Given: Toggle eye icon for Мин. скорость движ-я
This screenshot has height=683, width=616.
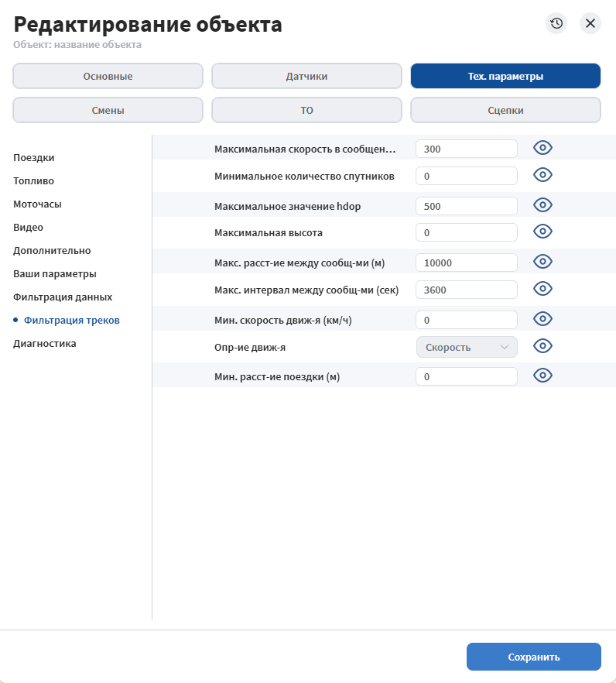Looking at the screenshot, I should click(542, 319).
